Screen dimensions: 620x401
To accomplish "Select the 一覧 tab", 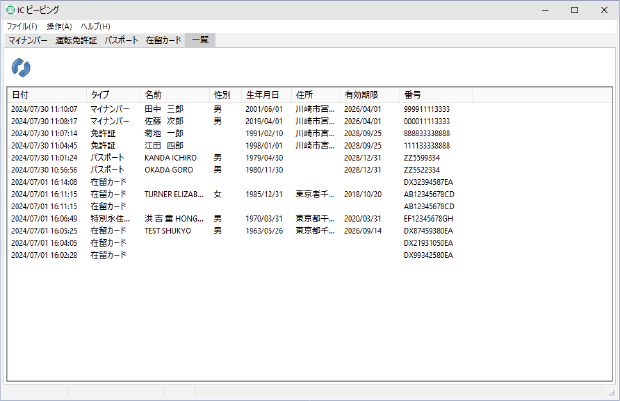I will click(x=201, y=40).
